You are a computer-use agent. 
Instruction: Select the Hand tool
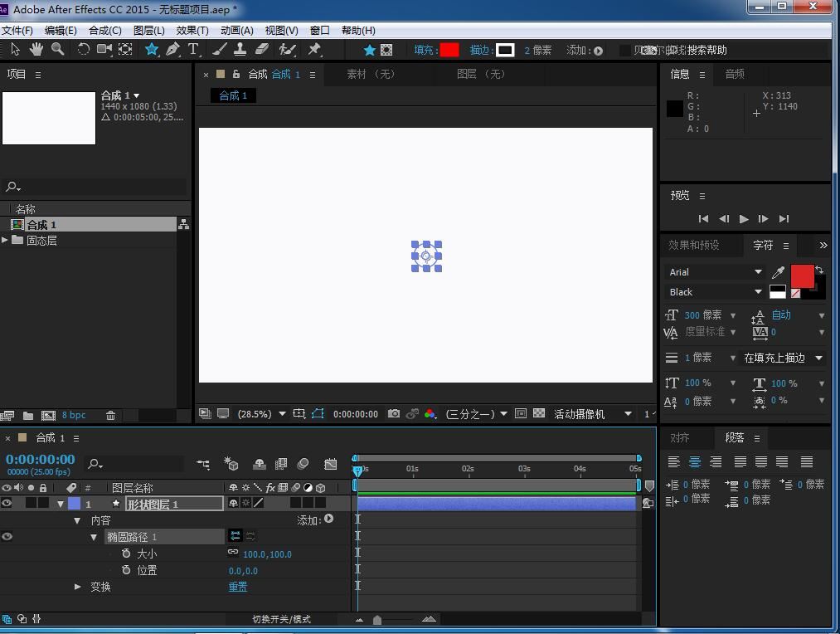click(36, 50)
